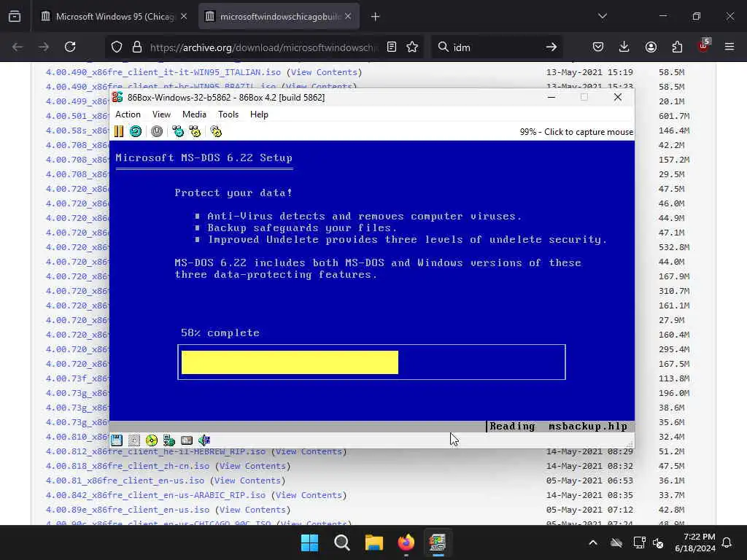
Task: Open Firefox downloads panel
Action: click(624, 47)
